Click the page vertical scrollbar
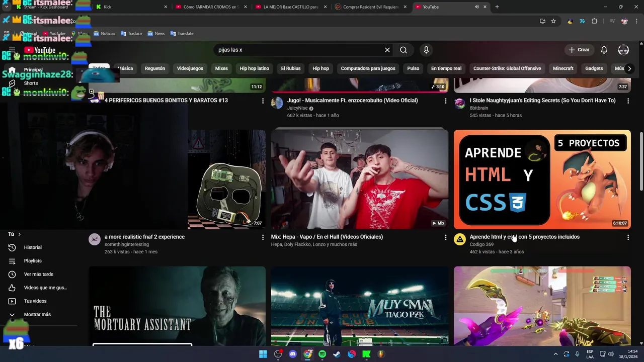The width and height of the screenshot is (644, 362). pyautogui.click(x=641, y=161)
